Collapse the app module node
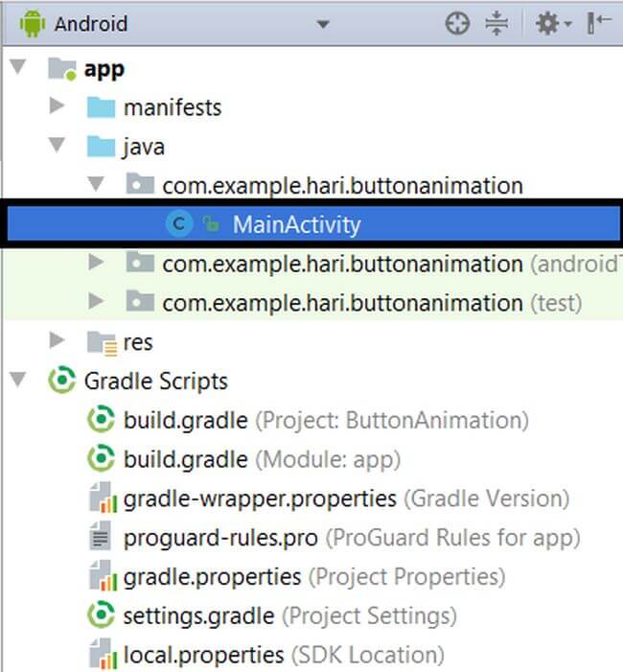This screenshot has width=623, height=672. click(x=18, y=68)
